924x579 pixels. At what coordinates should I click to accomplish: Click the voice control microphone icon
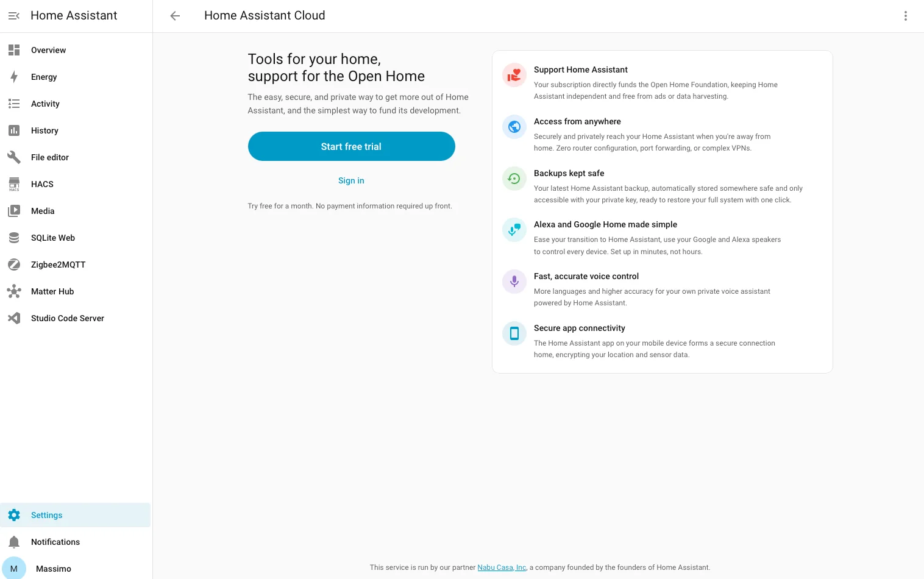tap(514, 282)
